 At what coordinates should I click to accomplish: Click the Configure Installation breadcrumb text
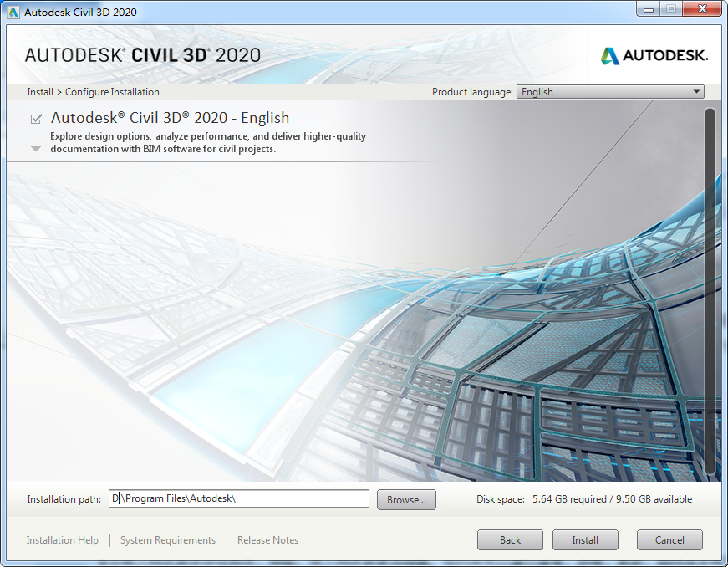(x=112, y=92)
